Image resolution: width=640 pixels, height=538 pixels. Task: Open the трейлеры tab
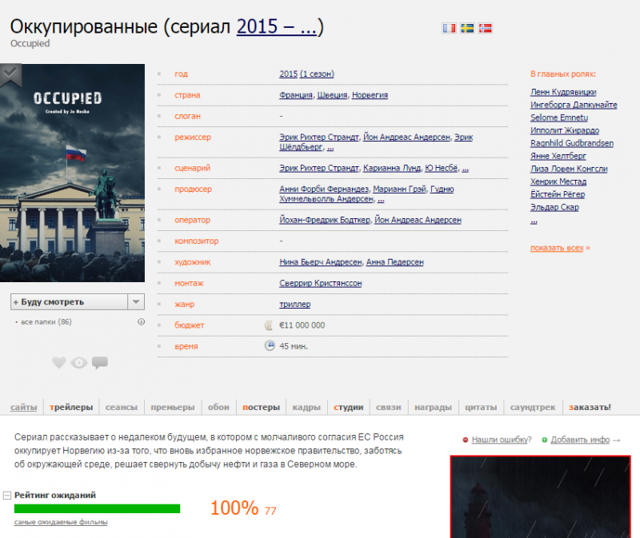click(71, 408)
